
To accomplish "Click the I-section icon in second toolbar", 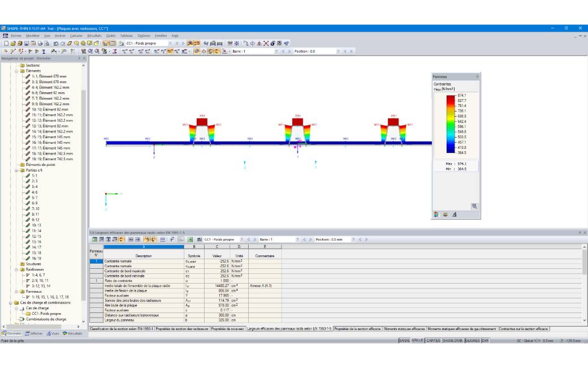I will click(44, 51).
